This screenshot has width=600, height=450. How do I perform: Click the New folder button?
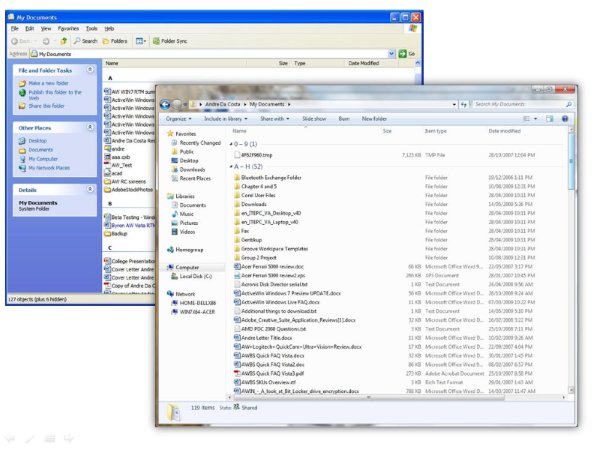(x=374, y=118)
